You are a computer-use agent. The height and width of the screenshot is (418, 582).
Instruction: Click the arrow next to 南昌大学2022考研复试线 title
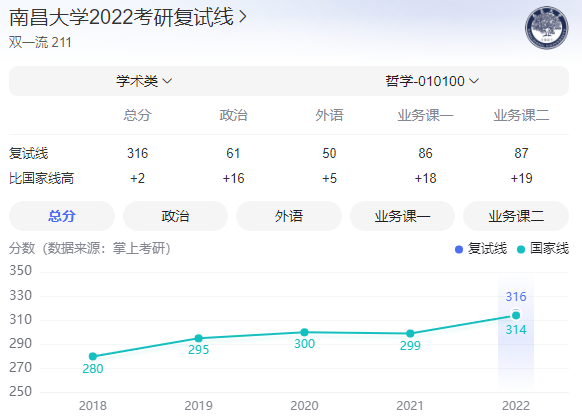tap(243, 17)
